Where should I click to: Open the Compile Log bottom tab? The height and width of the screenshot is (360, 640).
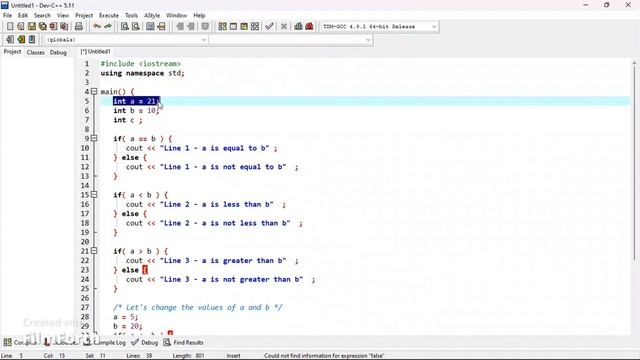tap(105, 342)
